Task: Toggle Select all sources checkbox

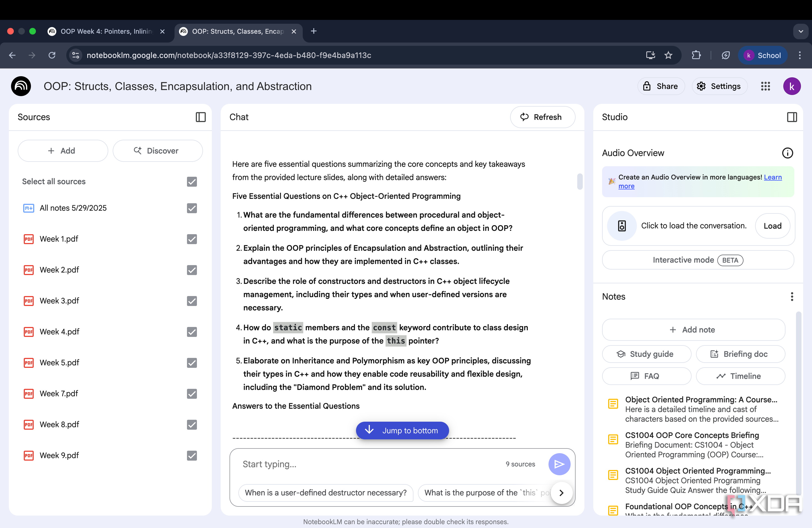Action: [x=192, y=181]
